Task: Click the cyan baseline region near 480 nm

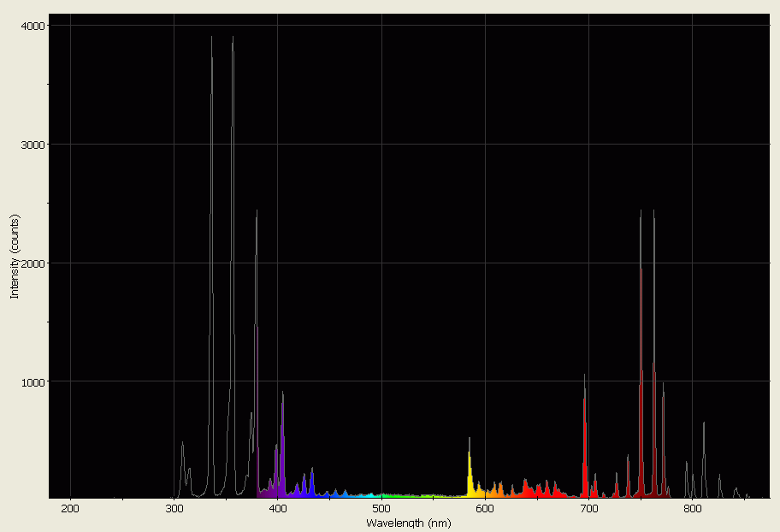Action: pos(361,496)
